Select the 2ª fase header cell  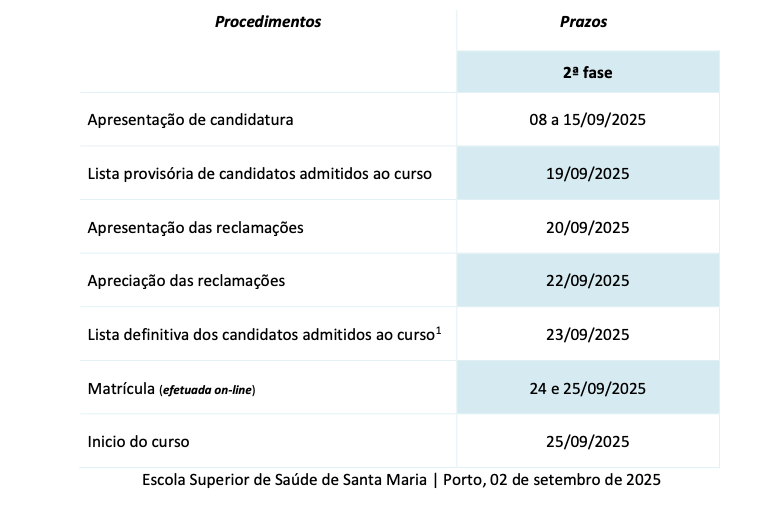click(587, 72)
